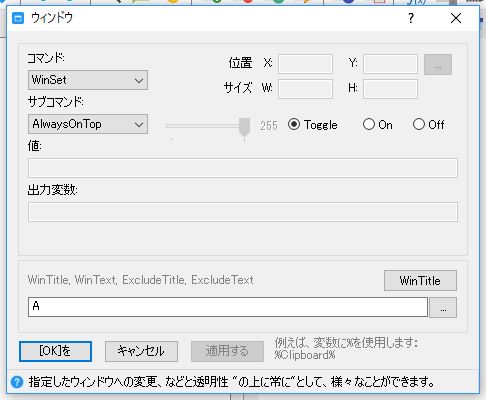Image resolution: width=486 pixels, height=400 pixels.
Task: Expand the AlwaysOnTop subcommand dropdown
Action: click(88, 124)
